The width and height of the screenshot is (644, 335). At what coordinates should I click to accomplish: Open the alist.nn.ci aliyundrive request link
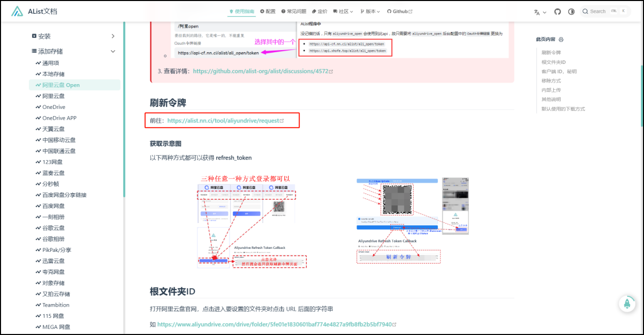223,121
